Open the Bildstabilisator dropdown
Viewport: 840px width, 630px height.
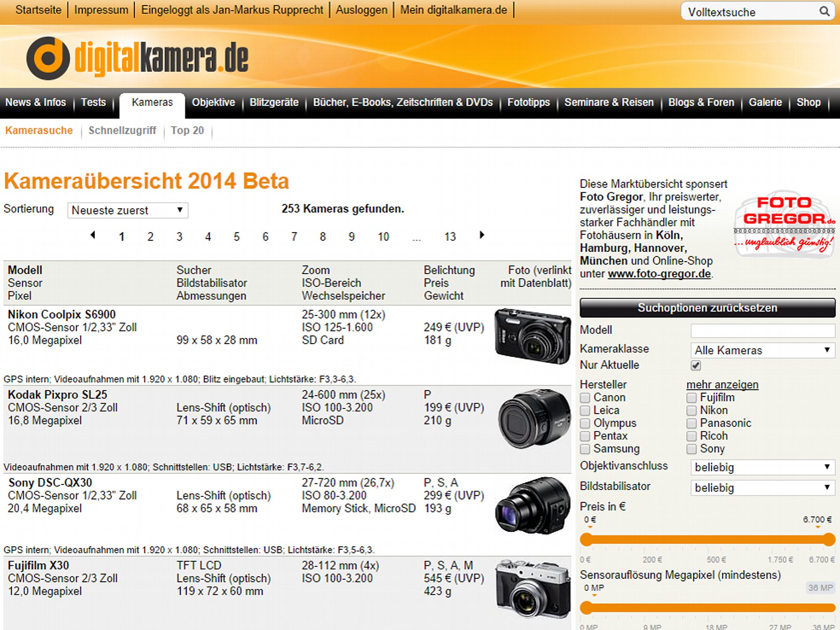(763, 488)
